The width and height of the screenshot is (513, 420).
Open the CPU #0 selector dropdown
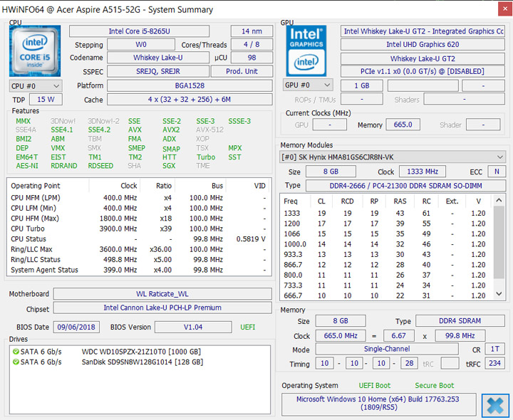[34, 85]
